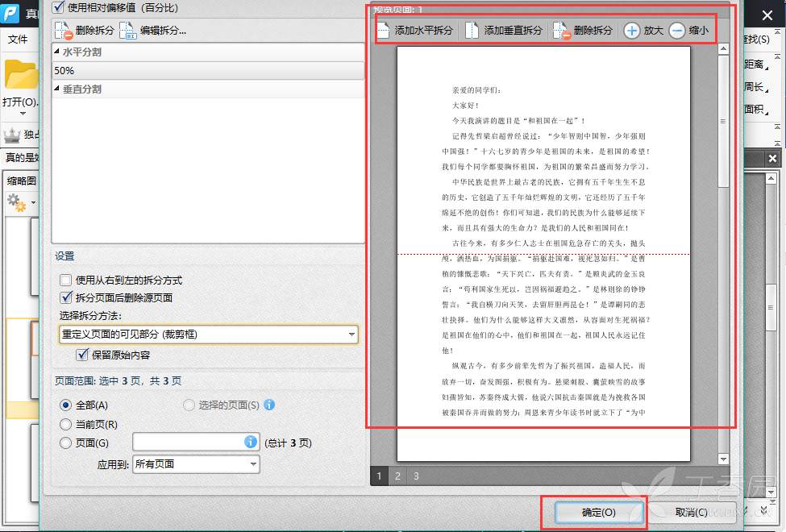Screen dimensions: 786x532
Task: Delete split in preview toolbar (删除拆分)
Action: pos(583,30)
